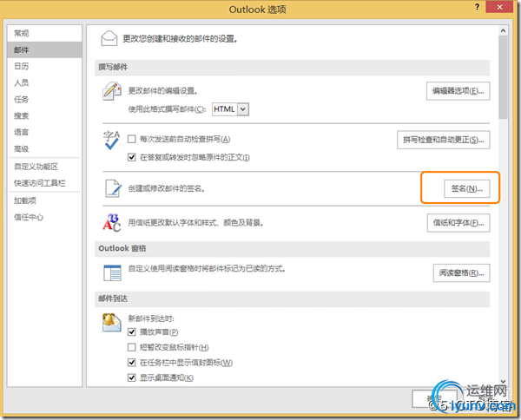Open 自定义功能区 category
This screenshot has height=420, width=521.
click(x=44, y=167)
